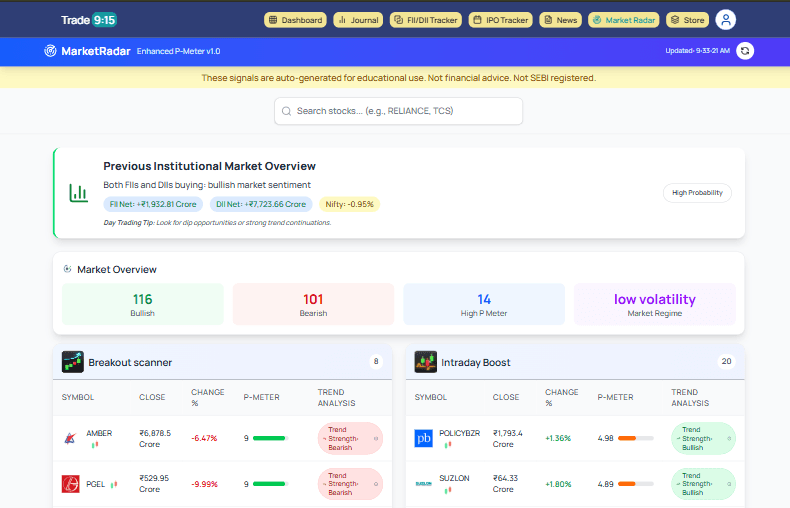Click the Breakout scanner chart icon
This screenshot has width=790, height=508.
click(x=72, y=362)
